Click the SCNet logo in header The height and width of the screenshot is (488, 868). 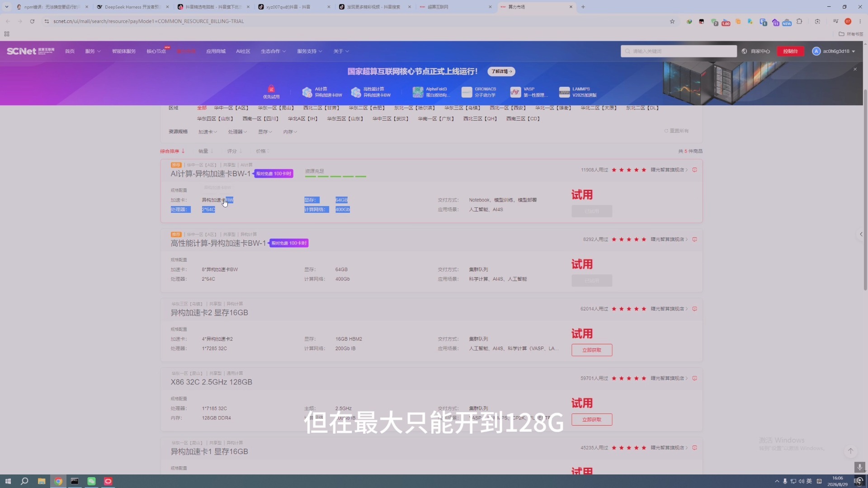click(30, 51)
